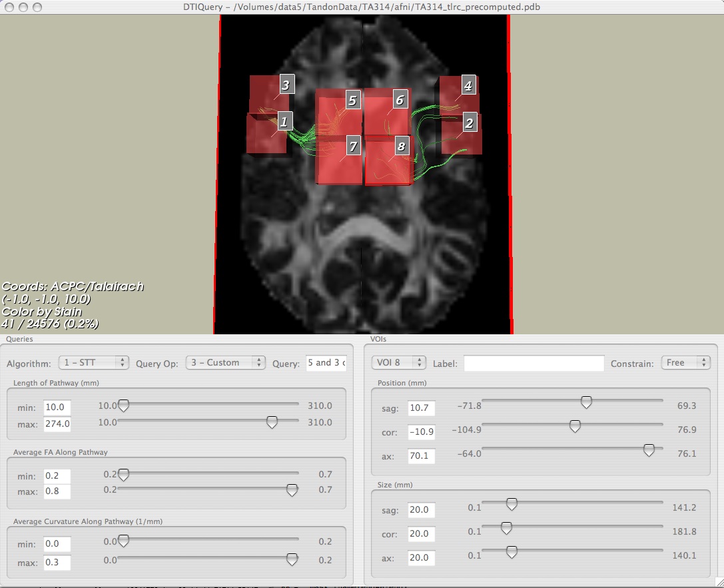Click the Query expression text field
The width and height of the screenshot is (724, 588).
tap(326, 362)
